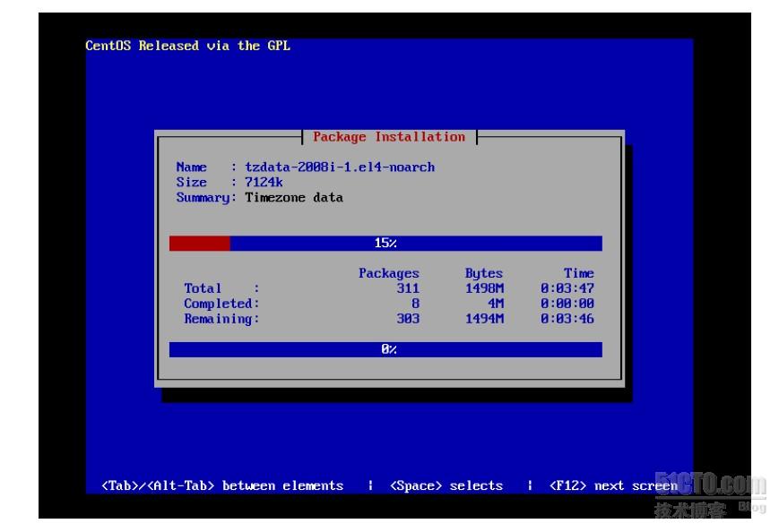Viewport: 779px width, 532px height.
Task: Click the 0% overall progress bar
Action: (385, 349)
